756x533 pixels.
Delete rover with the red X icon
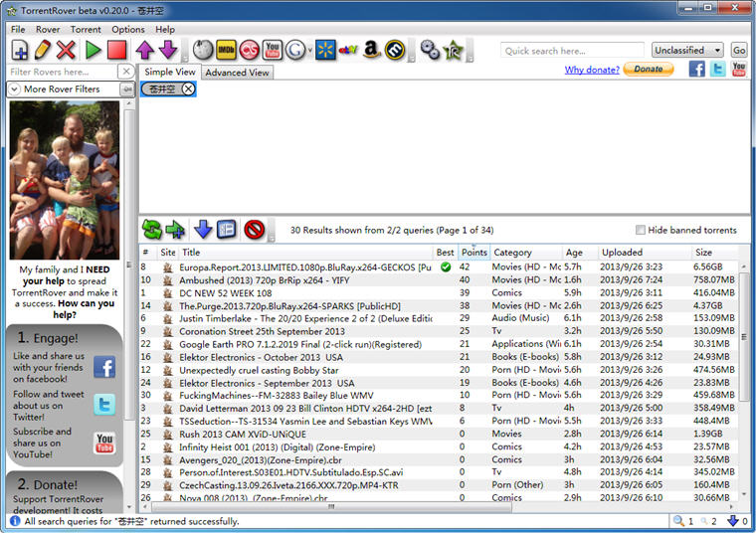(66, 50)
